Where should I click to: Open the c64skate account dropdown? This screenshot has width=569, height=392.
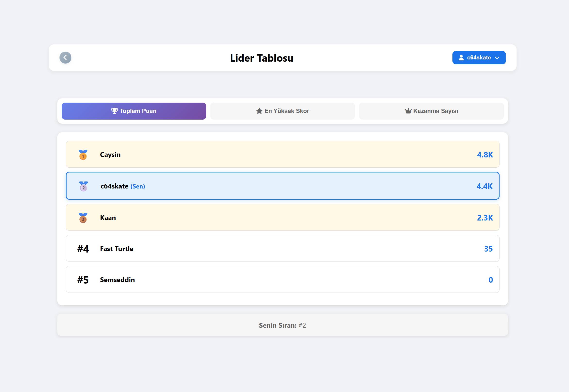(x=478, y=58)
